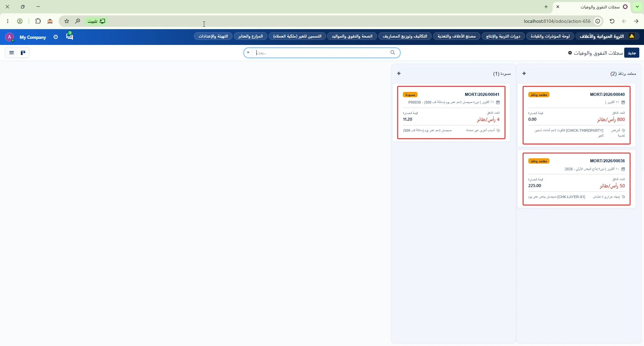Screen dimensions: 644x346
Task: Open the Chrome three-dot menu
Action: (x=8, y=21)
